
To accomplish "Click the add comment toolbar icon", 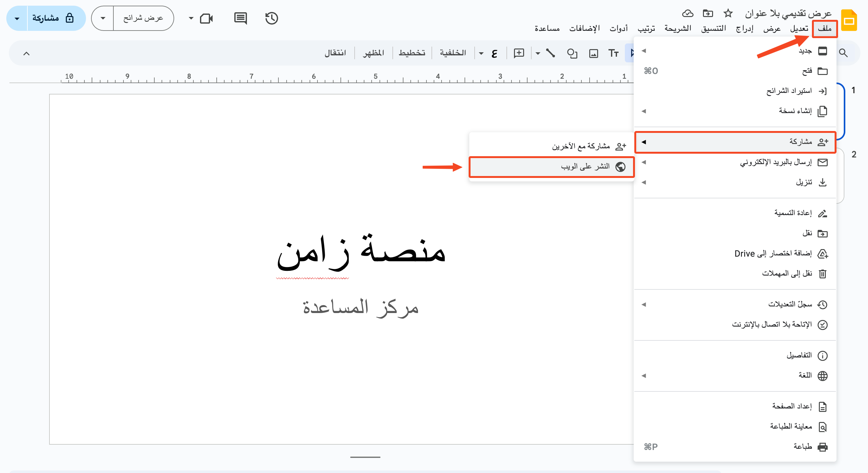I will 519,53.
